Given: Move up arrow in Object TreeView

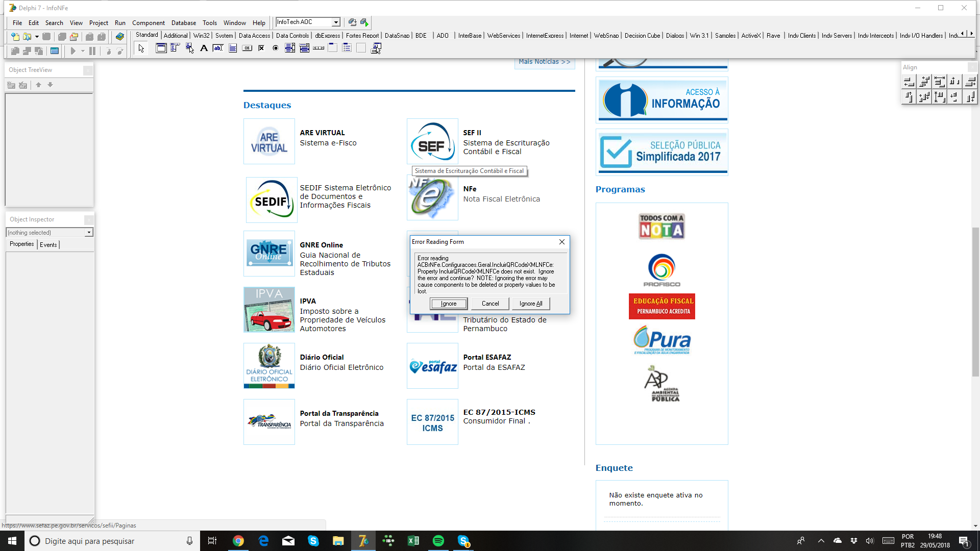Looking at the screenshot, I should [x=38, y=85].
